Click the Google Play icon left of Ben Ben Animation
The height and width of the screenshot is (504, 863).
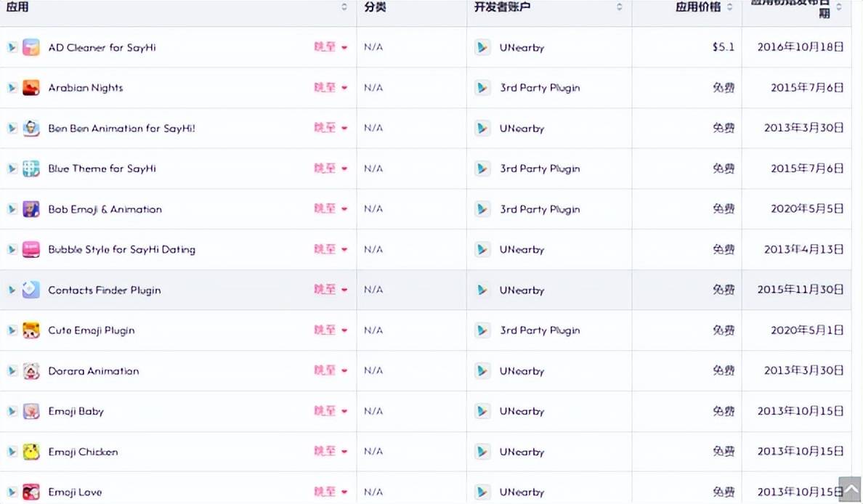click(12, 129)
